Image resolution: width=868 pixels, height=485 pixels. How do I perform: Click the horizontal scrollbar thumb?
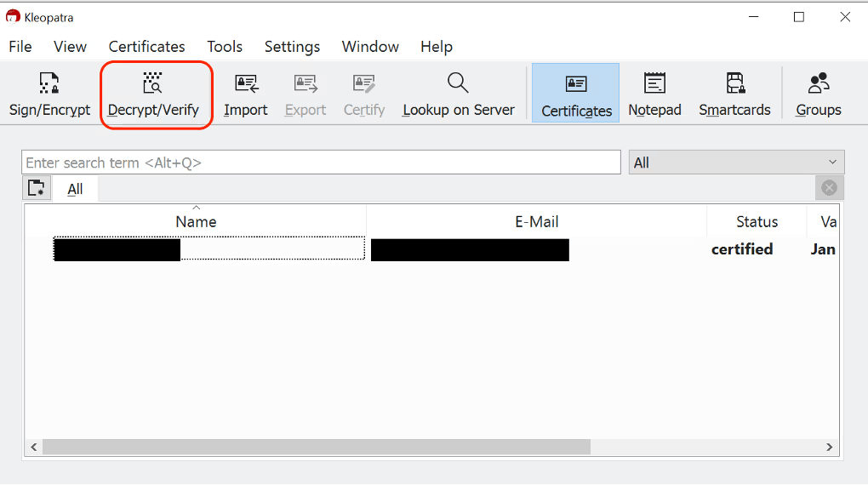coord(317,447)
